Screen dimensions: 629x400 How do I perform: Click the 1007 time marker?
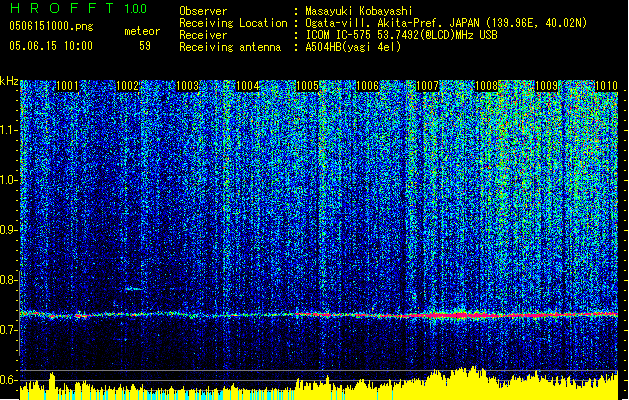(427, 87)
